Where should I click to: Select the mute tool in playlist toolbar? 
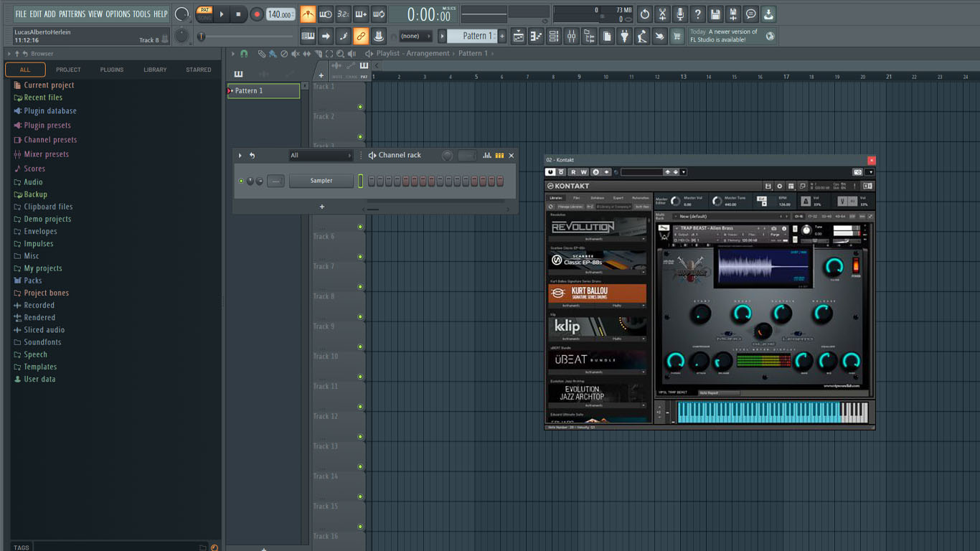click(296, 54)
